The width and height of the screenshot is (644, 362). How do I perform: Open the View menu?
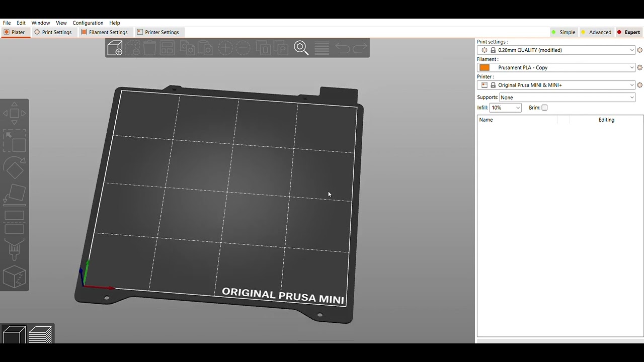click(x=61, y=23)
